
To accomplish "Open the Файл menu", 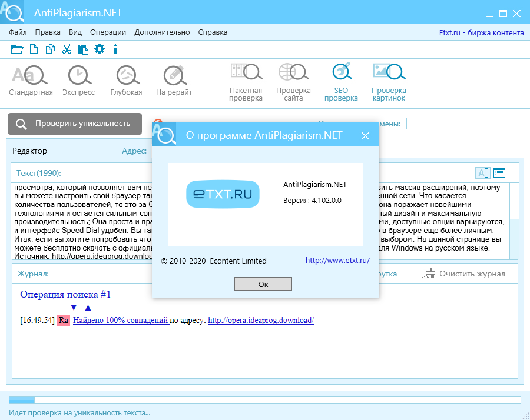I will click(x=18, y=32).
